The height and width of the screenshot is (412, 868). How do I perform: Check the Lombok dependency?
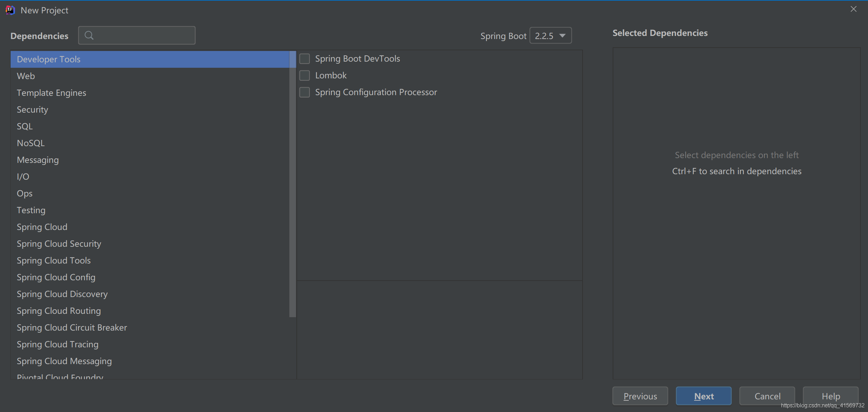point(304,76)
